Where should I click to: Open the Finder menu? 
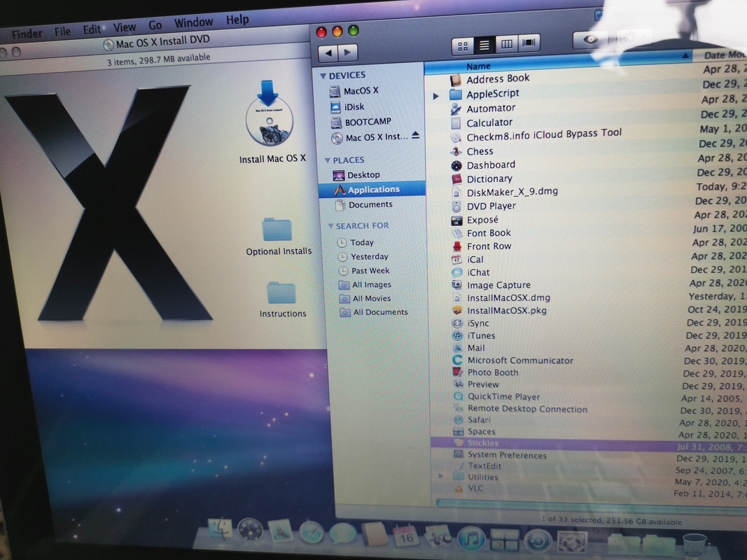(27, 34)
